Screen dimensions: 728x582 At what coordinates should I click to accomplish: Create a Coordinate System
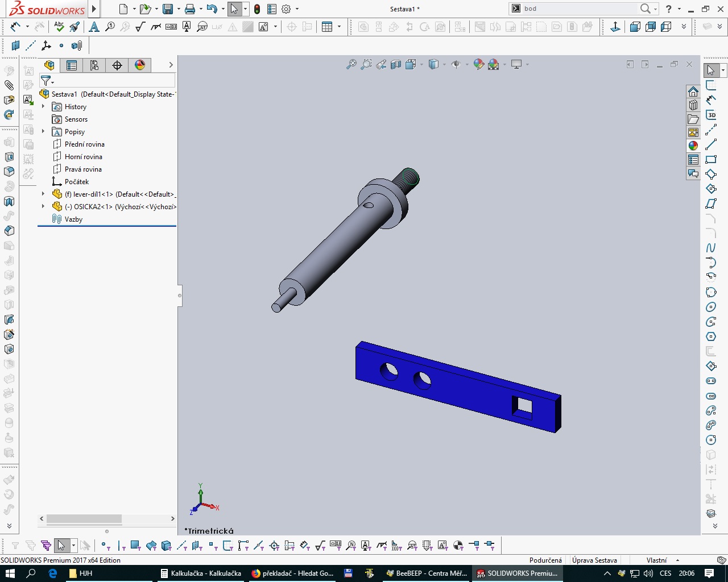pyautogui.click(x=46, y=45)
